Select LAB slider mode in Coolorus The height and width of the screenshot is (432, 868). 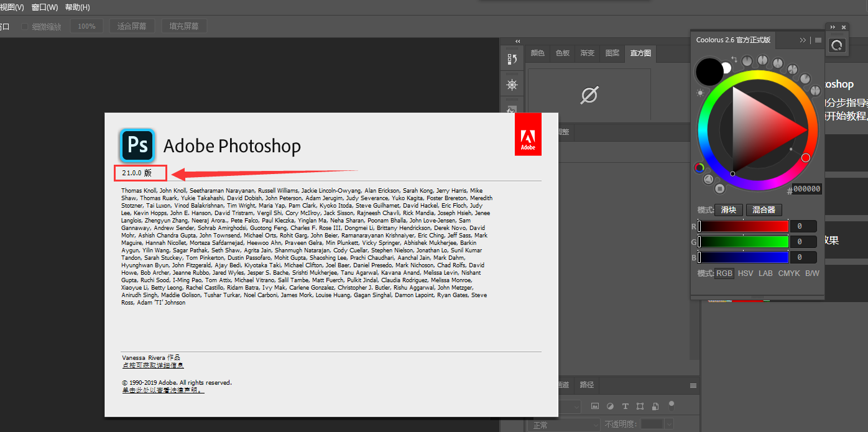[x=765, y=273]
